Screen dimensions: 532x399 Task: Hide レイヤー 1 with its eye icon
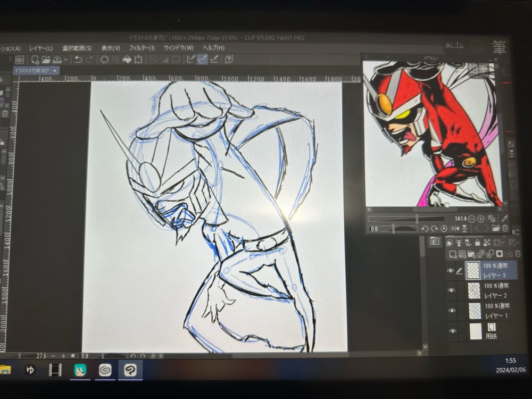(452, 311)
